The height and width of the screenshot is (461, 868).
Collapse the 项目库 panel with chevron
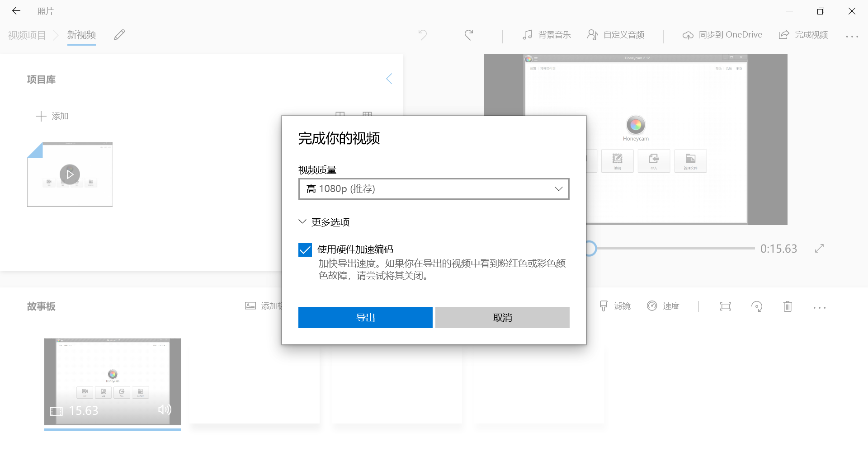(x=389, y=79)
